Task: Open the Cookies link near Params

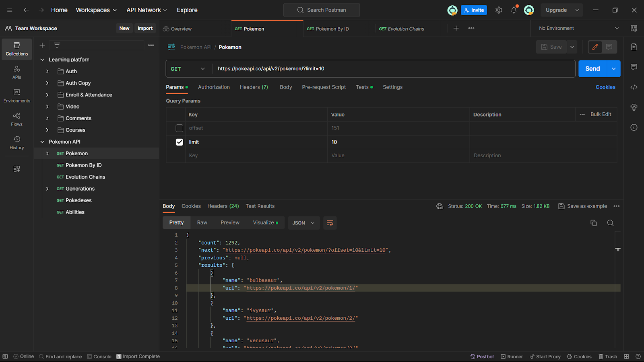Action: (605, 87)
